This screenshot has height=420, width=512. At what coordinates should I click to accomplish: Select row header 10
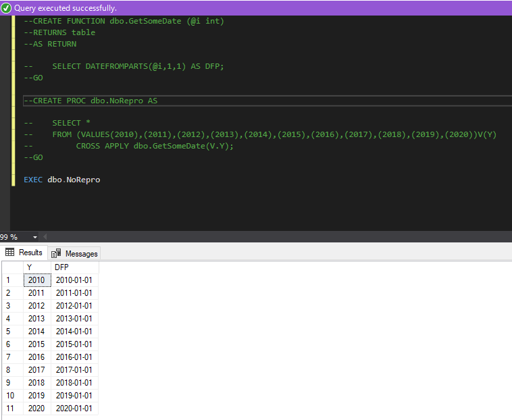tap(13, 396)
